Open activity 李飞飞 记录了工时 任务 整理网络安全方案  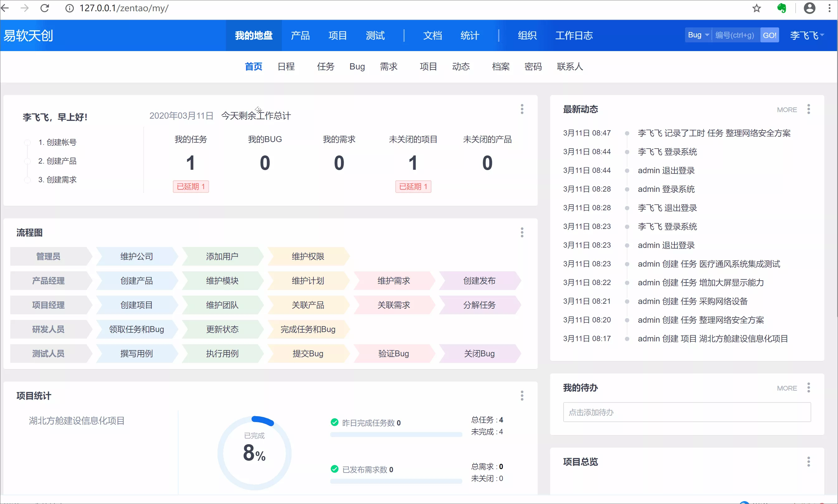tap(714, 133)
